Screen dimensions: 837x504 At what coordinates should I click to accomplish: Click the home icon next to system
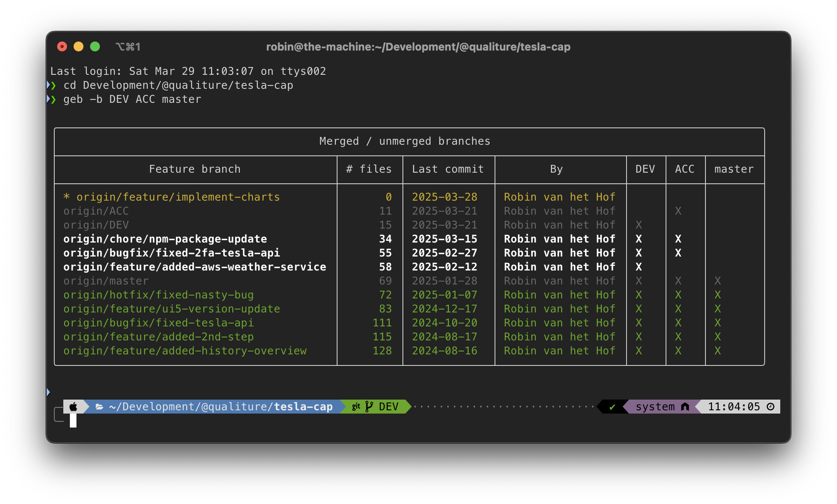click(685, 407)
